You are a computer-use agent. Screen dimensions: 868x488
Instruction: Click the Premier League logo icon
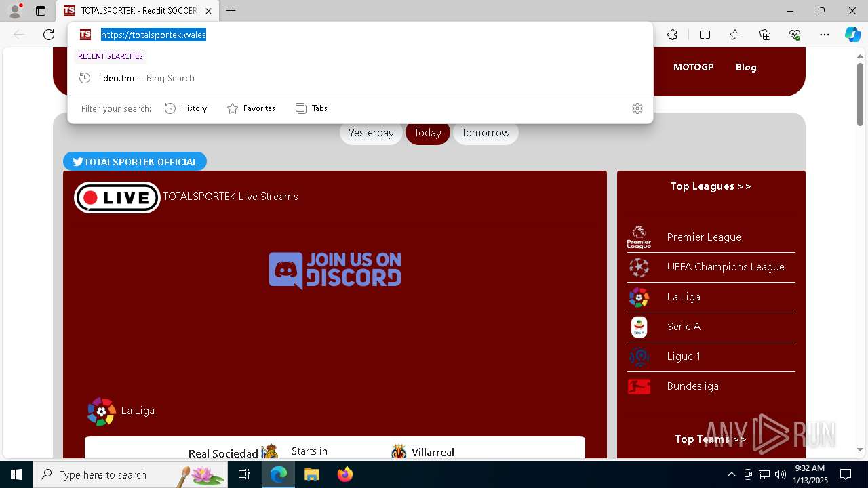(x=639, y=237)
